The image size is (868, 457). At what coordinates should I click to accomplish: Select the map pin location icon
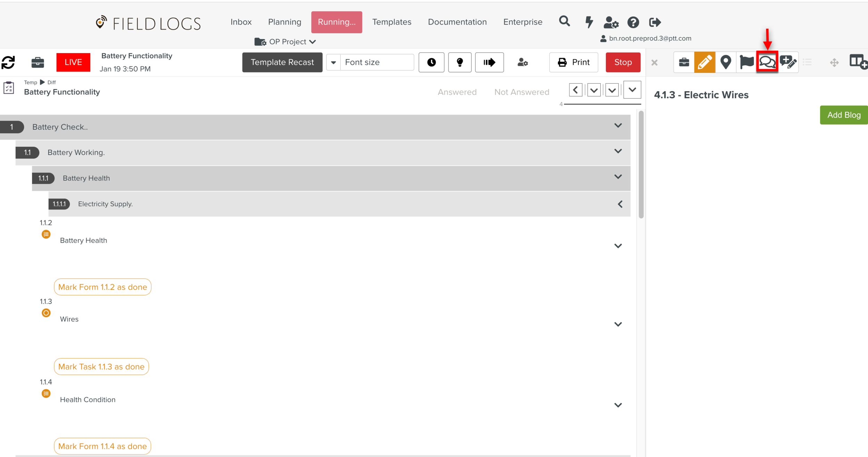(725, 62)
